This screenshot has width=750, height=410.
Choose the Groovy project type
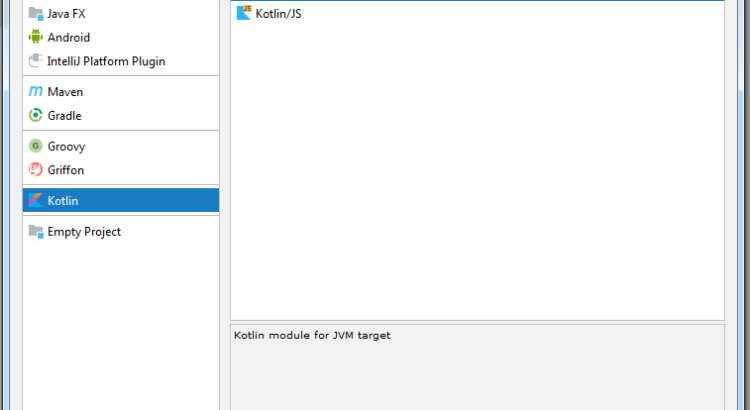point(67,146)
